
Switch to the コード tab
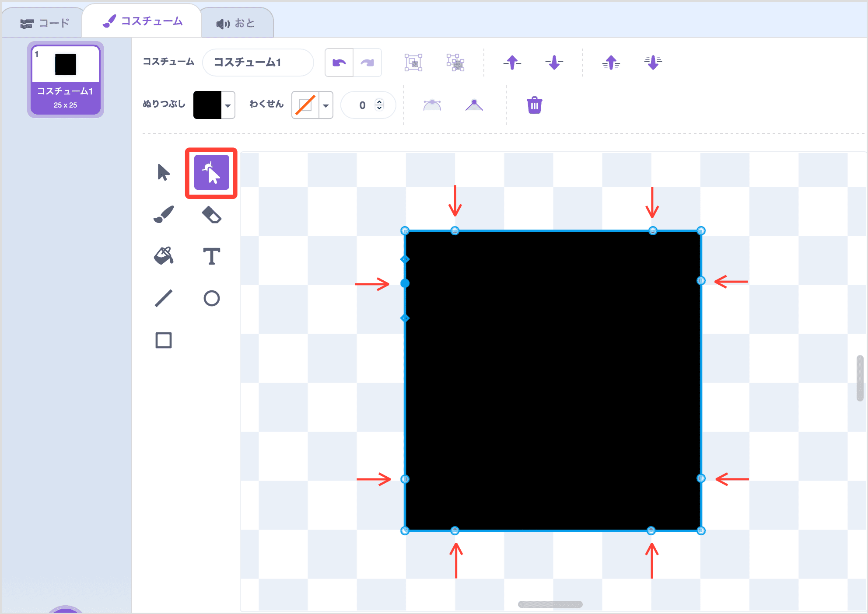[45, 23]
